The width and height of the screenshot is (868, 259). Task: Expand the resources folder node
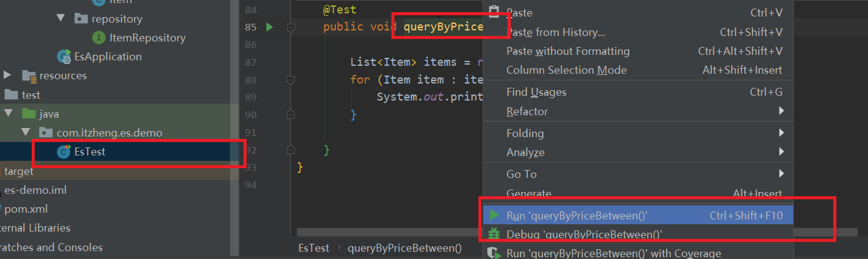7,76
